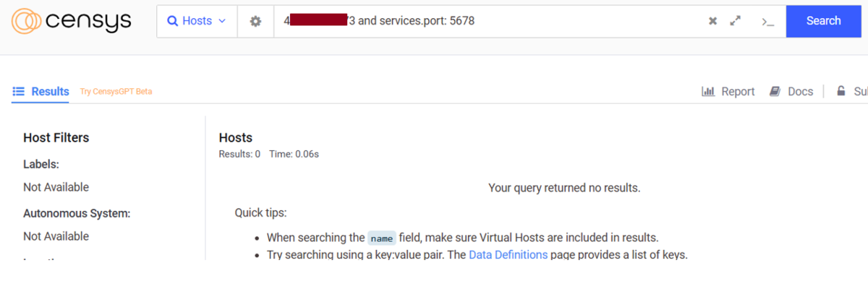Click the lock icon at the right edge
The width and height of the screenshot is (868, 289).
pyautogui.click(x=841, y=92)
